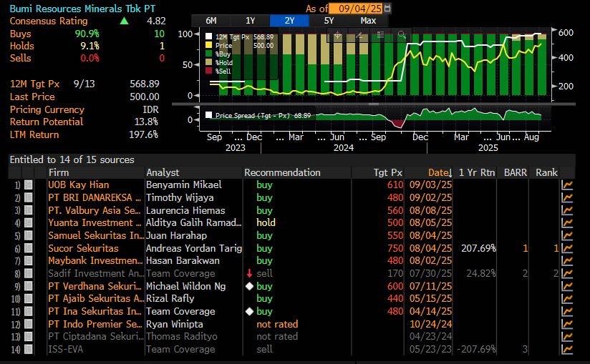Click analyst name Benyamin Mikael
The width and height of the screenshot is (590, 364).
[x=183, y=185]
